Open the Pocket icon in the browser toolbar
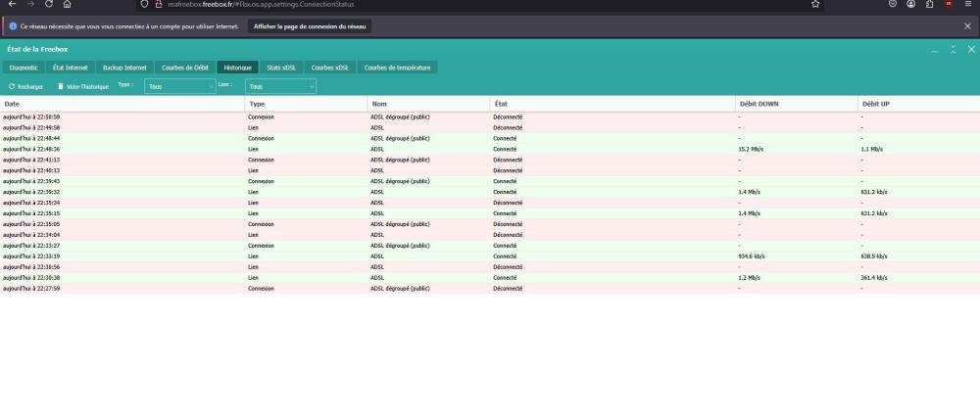 (893, 4)
